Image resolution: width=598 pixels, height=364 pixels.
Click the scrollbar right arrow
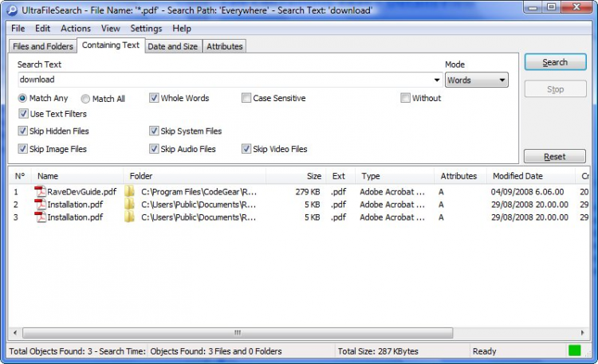(x=582, y=333)
